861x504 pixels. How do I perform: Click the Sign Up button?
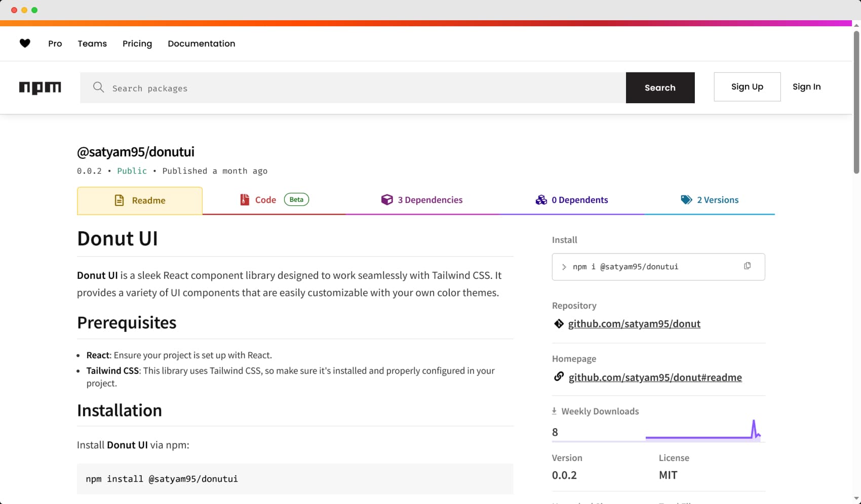tap(747, 87)
